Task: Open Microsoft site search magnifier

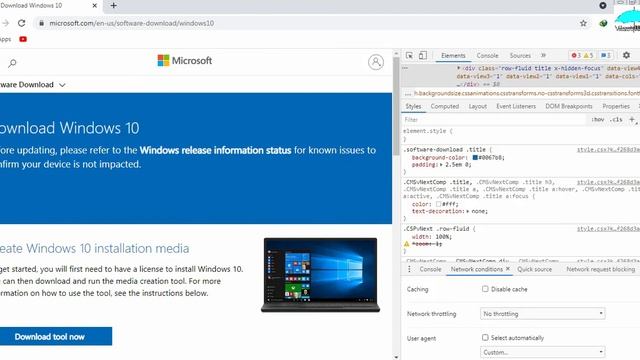Action: coord(12,63)
